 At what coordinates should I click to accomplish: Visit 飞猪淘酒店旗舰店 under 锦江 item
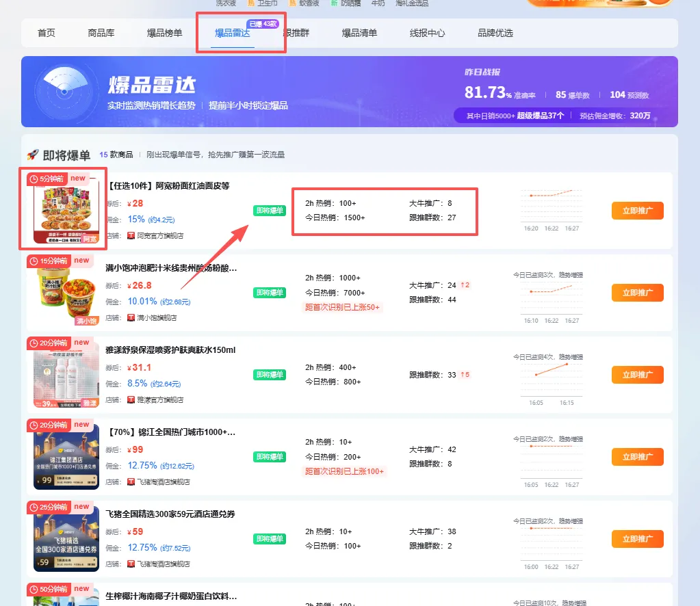tap(164, 482)
